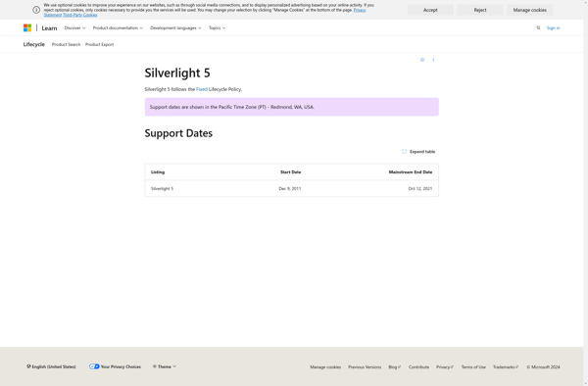This screenshot has width=588, height=386.
Task: Expand the Product documentation menu
Action: tap(118, 28)
